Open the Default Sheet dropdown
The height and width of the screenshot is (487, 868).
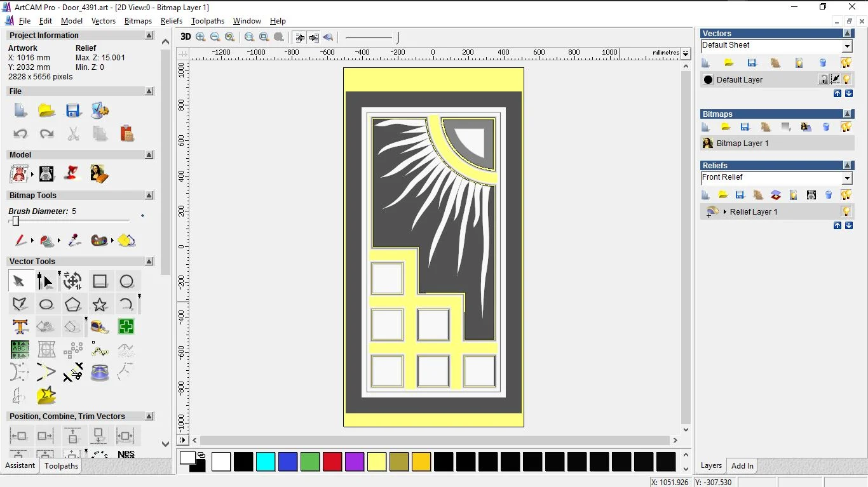coord(847,46)
